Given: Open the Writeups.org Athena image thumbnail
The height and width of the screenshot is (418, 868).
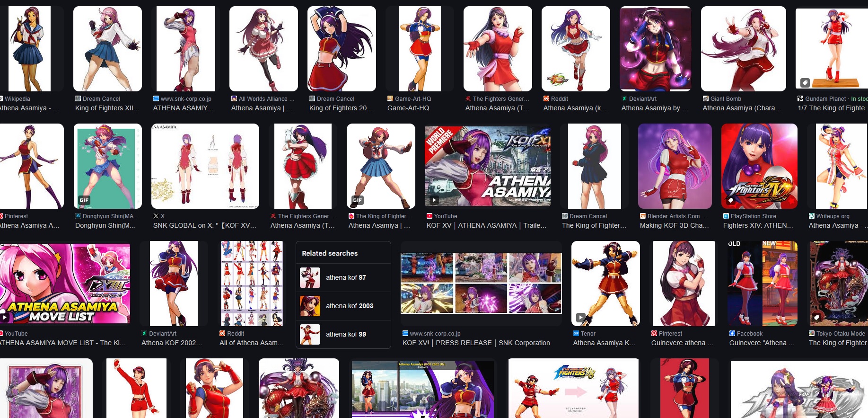Looking at the screenshot, I should click(837, 166).
